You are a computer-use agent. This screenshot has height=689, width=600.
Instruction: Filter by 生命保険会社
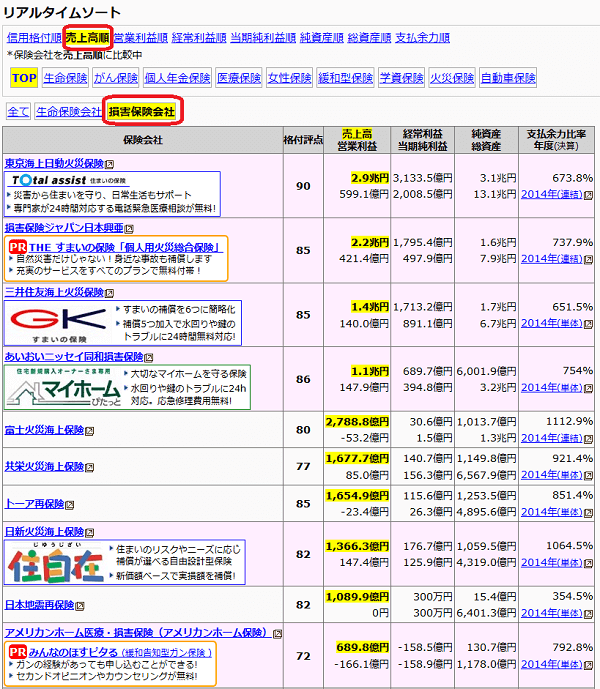[68, 112]
